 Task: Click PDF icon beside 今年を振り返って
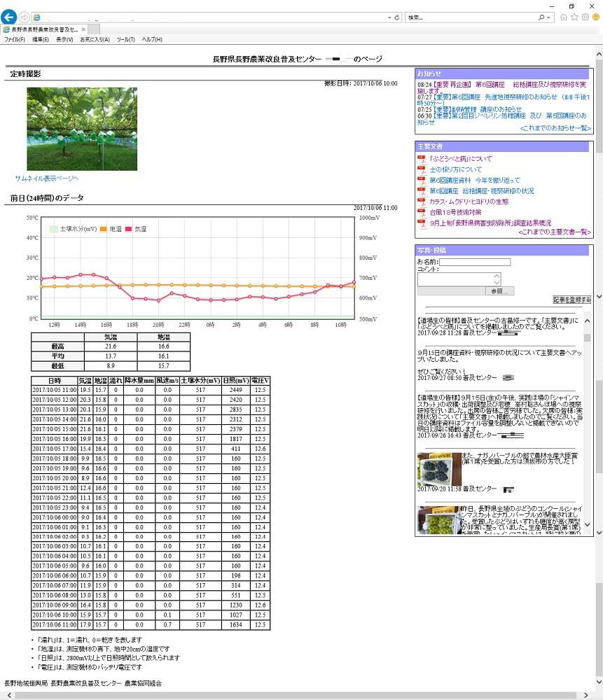[421, 181]
